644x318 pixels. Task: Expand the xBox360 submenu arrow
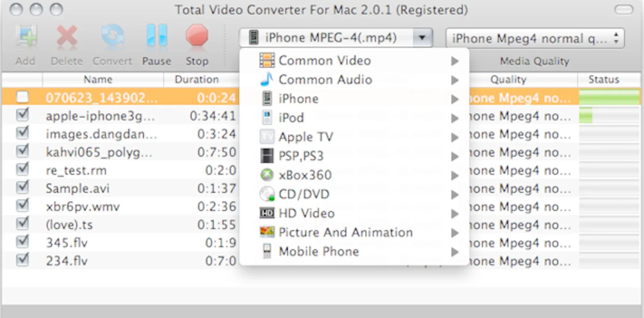[455, 175]
